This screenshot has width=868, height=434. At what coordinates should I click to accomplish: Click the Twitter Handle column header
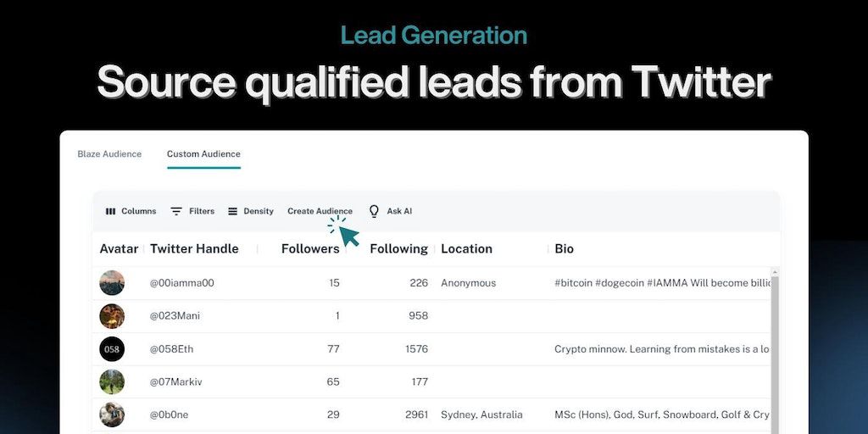point(194,249)
